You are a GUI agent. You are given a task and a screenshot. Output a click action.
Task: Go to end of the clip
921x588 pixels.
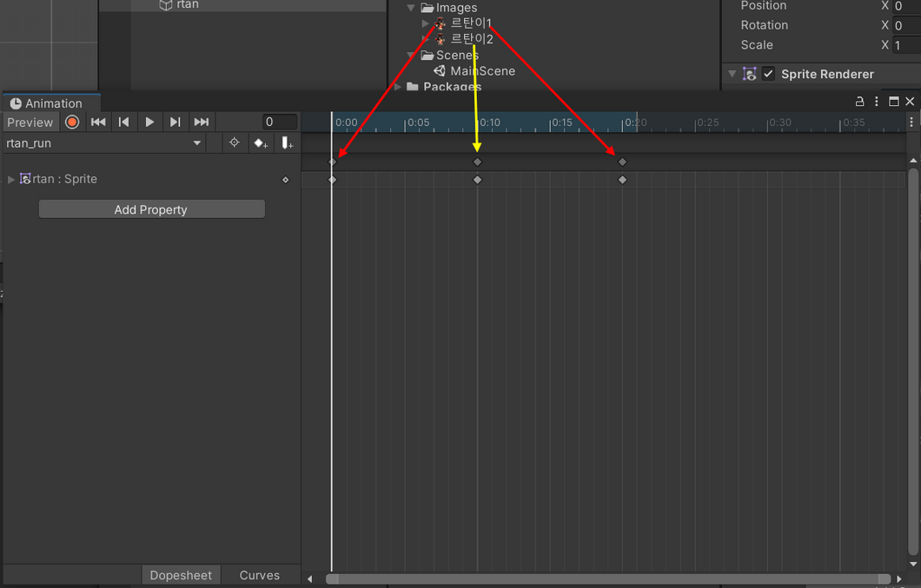pyautogui.click(x=202, y=122)
